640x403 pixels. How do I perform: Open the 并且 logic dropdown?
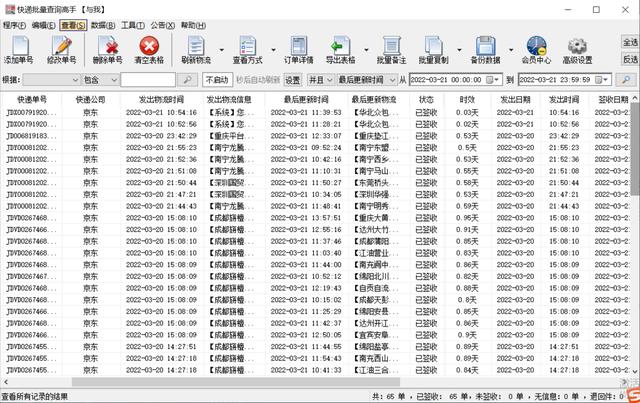pyautogui.click(x=320, y=80)
